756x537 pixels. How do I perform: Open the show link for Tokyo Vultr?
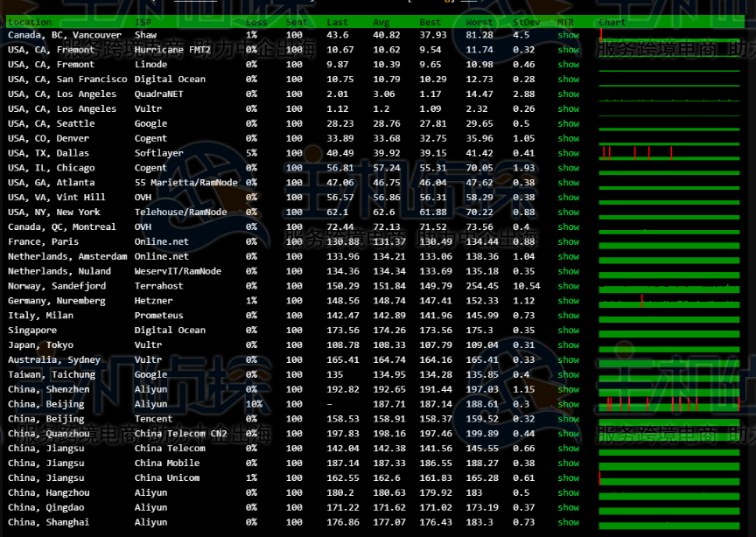[569, 345]
